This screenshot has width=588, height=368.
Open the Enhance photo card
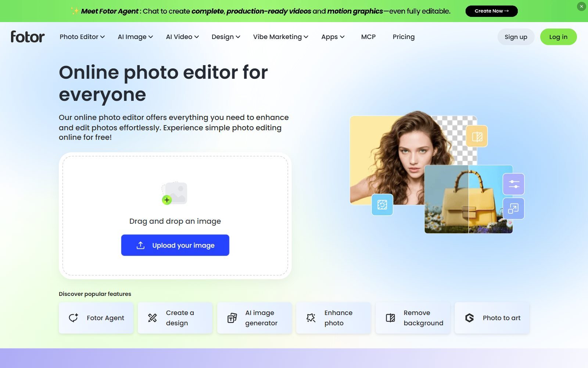pyautogui.click(x=334, y=318)
